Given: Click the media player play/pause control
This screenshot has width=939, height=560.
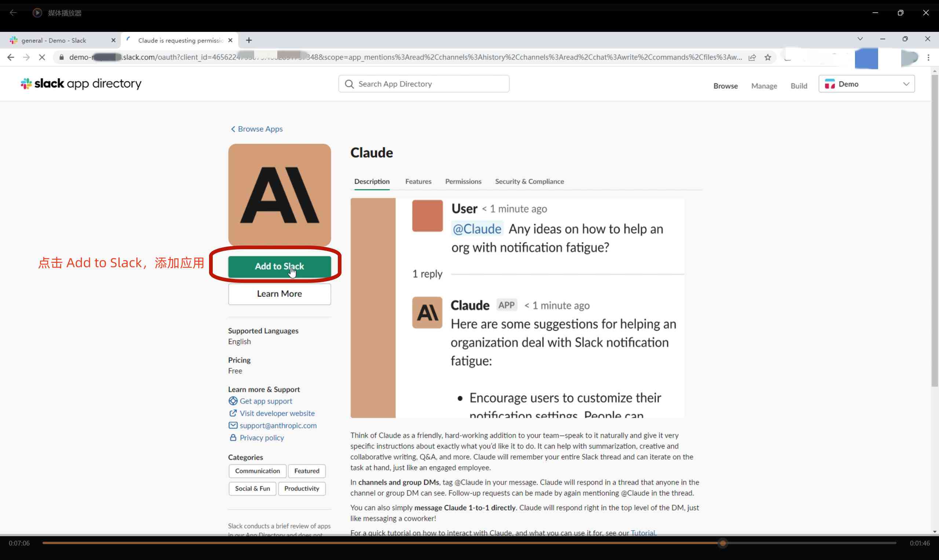Looking at the screenshot, I should (x=37, y=12).
